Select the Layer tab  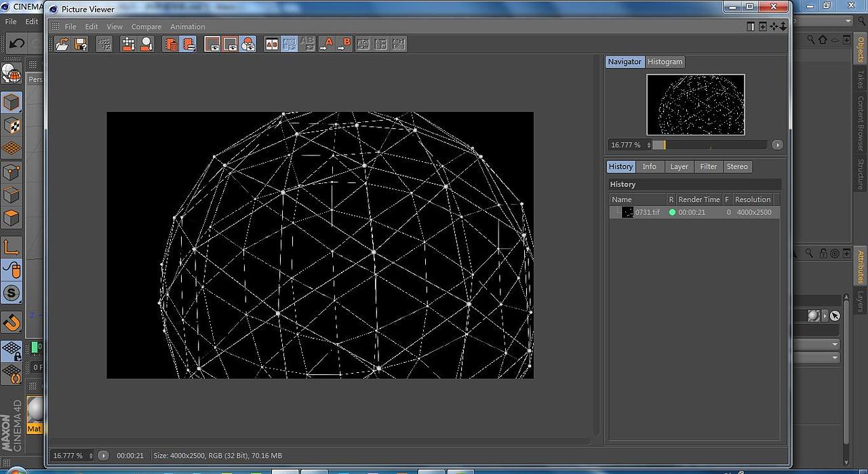coord(679,167)
